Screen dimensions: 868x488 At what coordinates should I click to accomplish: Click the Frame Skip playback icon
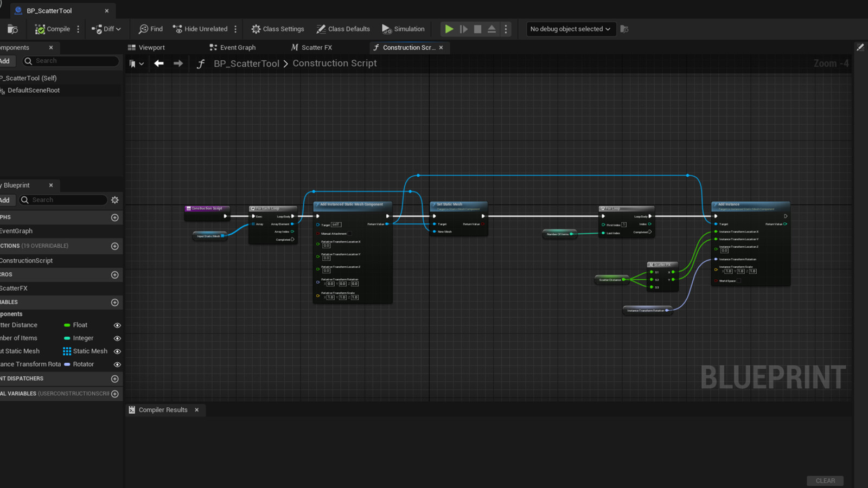(464, 29)
